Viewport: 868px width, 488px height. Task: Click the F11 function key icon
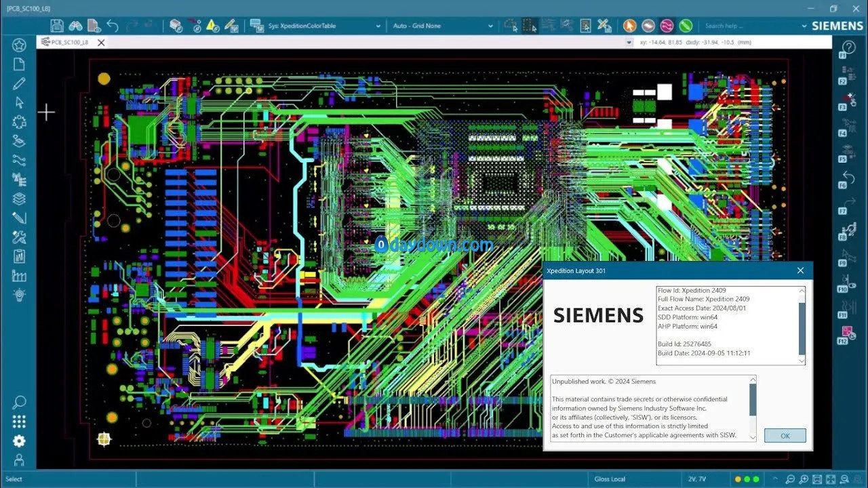coord(848,308)
